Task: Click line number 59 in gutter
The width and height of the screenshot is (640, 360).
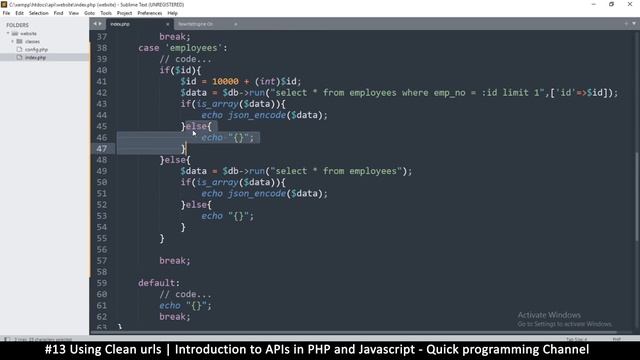Action: pos(102,283)
